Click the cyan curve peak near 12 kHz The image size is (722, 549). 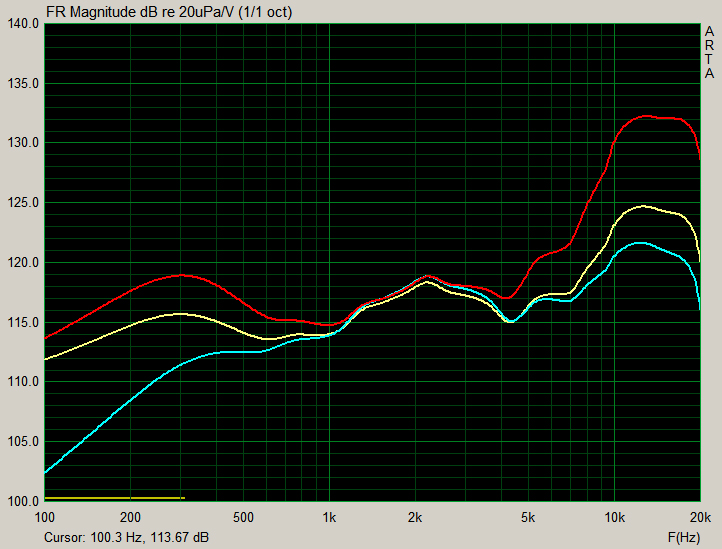pyautogui.click(x=640, y=243)
